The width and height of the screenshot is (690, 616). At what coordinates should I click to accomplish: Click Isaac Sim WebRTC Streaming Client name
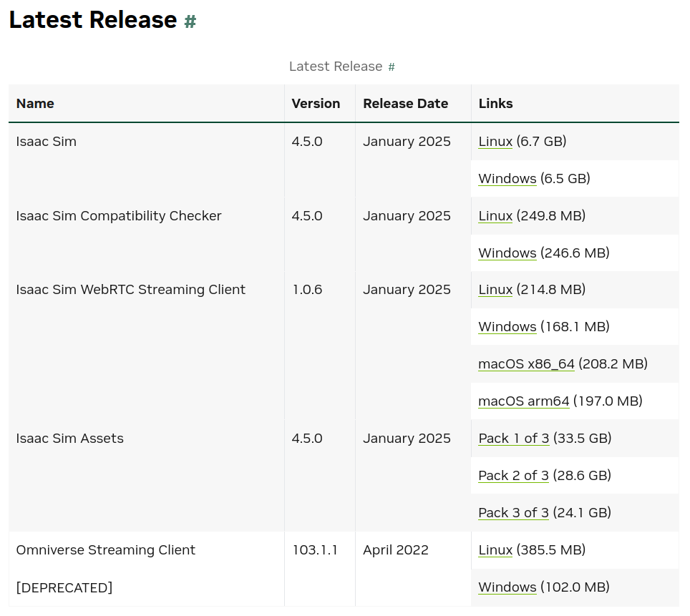point(131,290)
